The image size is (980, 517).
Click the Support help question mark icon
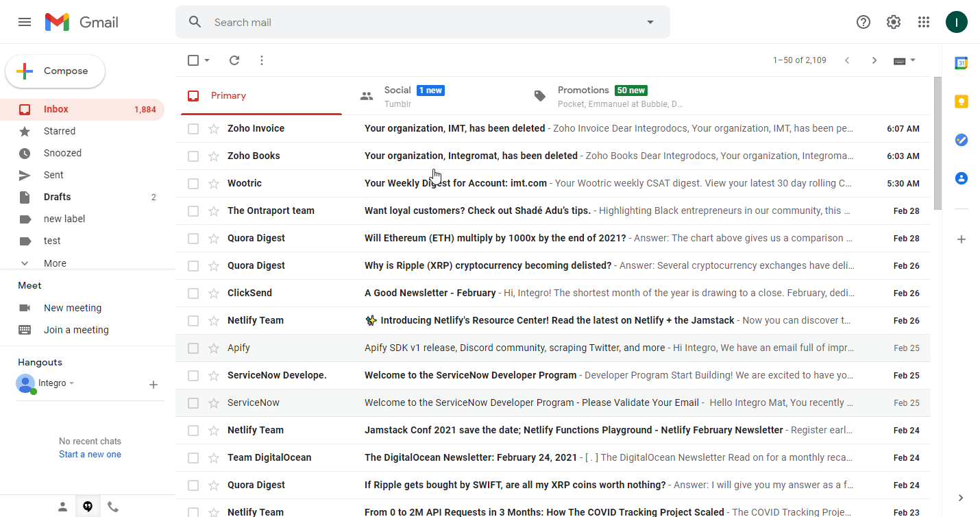863,22
